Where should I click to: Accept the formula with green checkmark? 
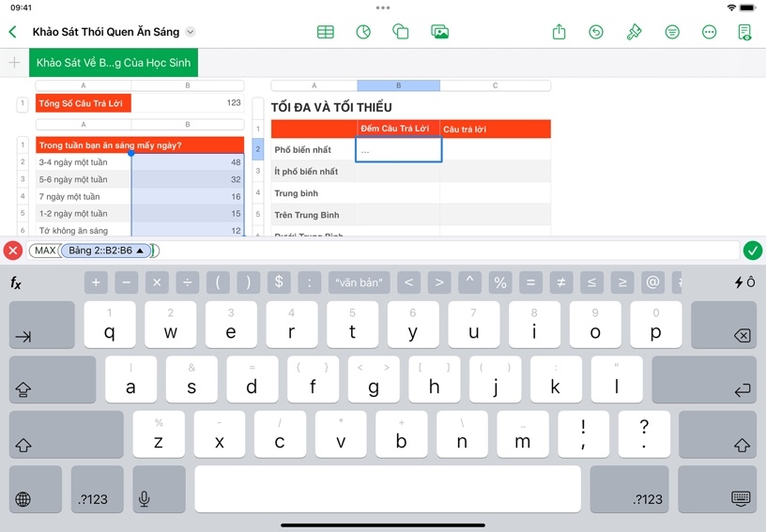pos(752,251)
